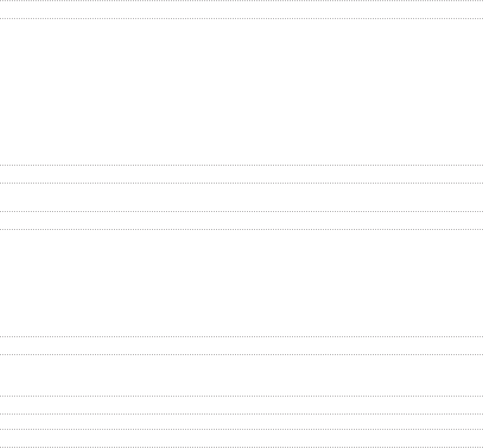Viewport: 483px width, 448px height.
Task: Click the topmost dotted line
Action: point(241,1)
